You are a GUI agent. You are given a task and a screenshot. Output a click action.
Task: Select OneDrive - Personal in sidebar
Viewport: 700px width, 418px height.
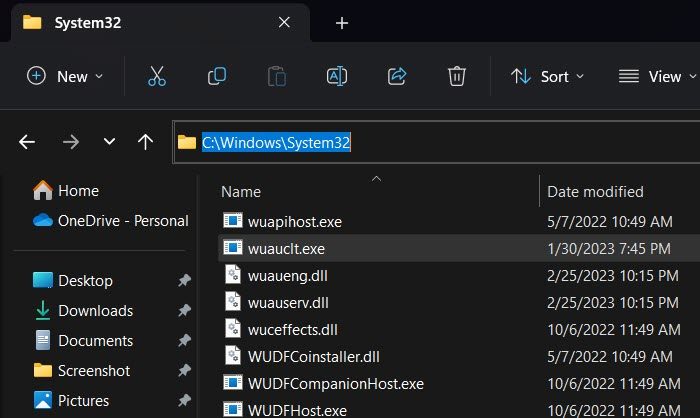[x=122, y=220]
